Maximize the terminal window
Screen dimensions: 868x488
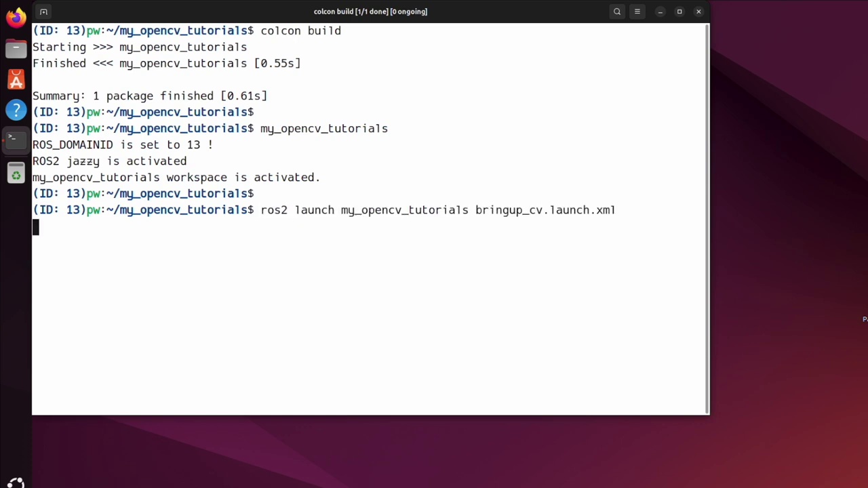point(679,12)
